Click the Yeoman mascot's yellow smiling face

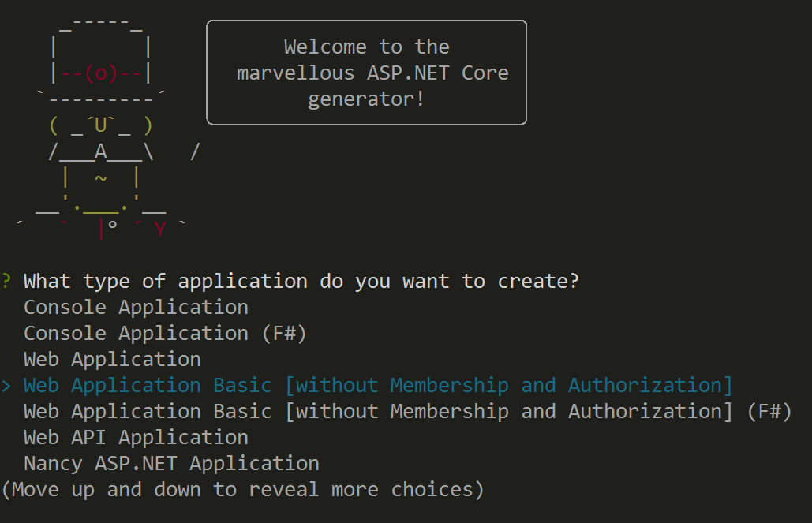coord(100,125)
